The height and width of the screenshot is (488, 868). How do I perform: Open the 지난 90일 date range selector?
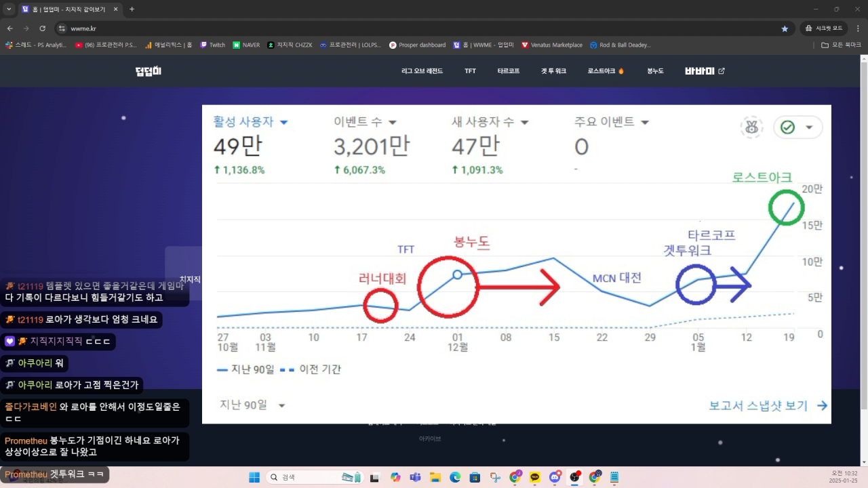(252, 405)
